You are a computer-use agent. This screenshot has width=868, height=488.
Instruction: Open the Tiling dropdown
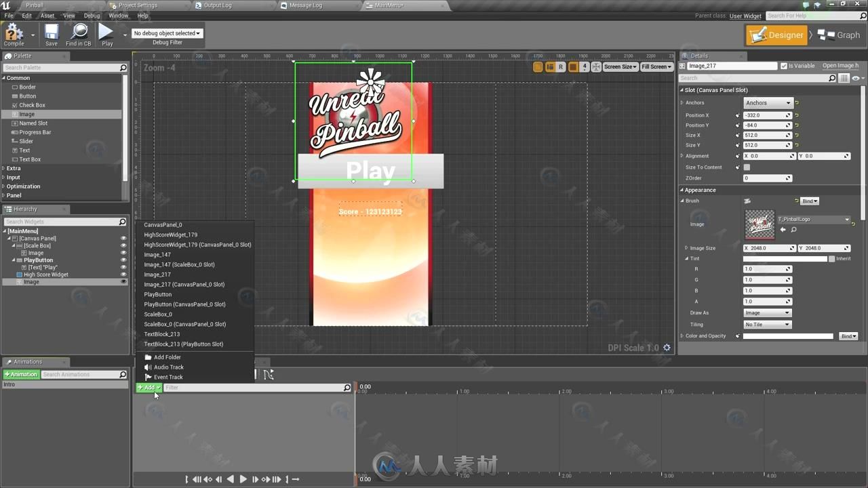768,325
